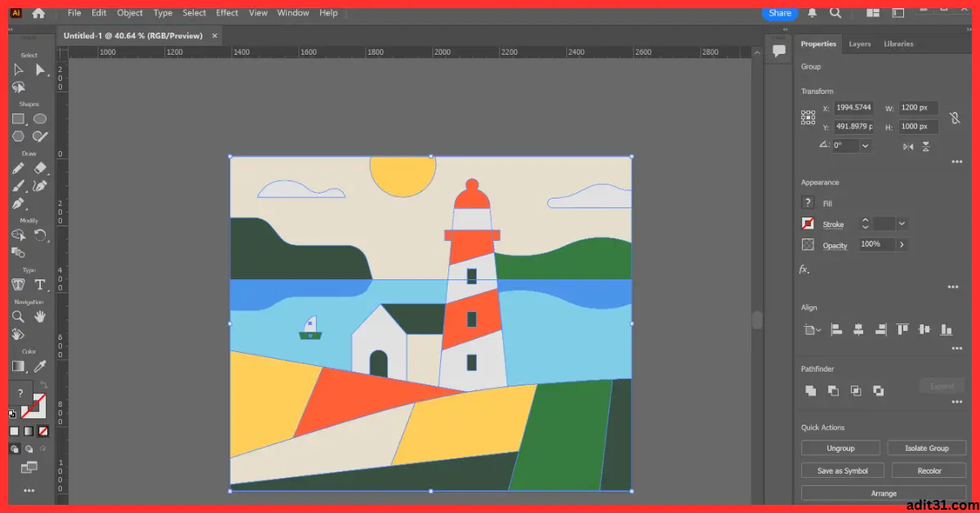
Task: Grab the Hand tool
Action: [40, 317]
